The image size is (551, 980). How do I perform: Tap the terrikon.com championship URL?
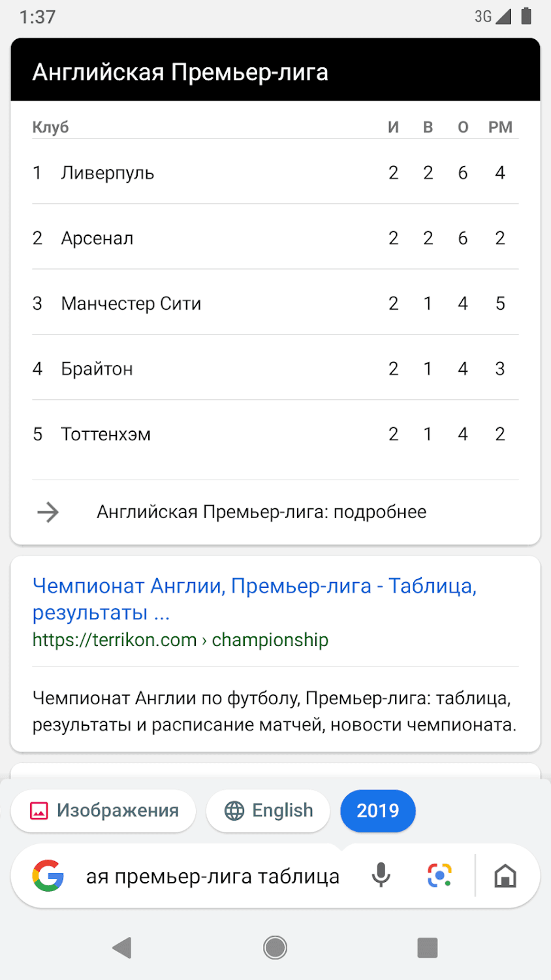pyautogui.click(x=180, y=640)
